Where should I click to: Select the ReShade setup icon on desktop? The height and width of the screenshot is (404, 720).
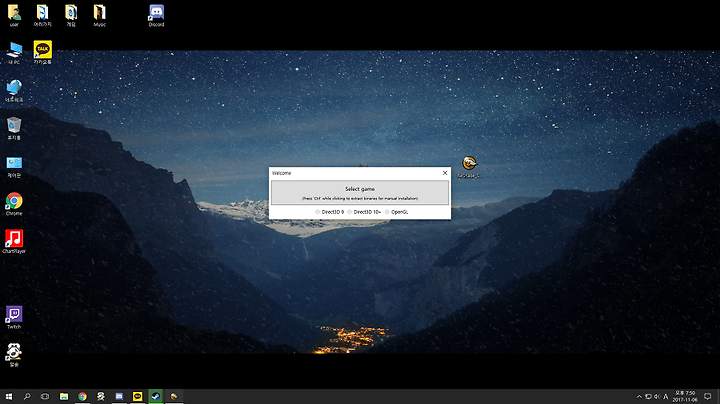[x=469, y=167]
